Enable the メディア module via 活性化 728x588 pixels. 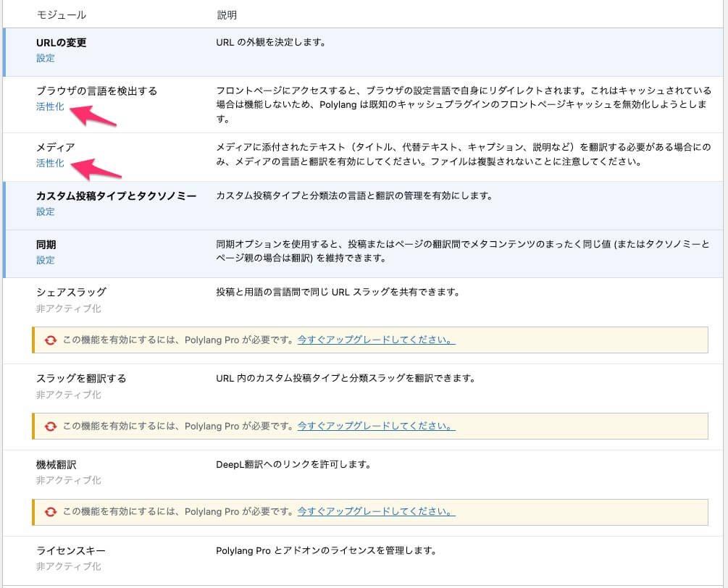click(50, 163)
